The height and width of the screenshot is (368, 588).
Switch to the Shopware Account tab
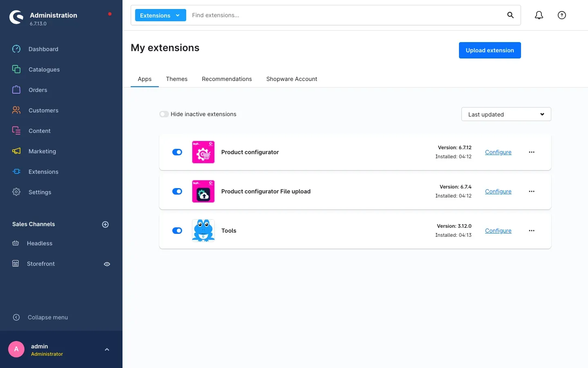point(292,79)
